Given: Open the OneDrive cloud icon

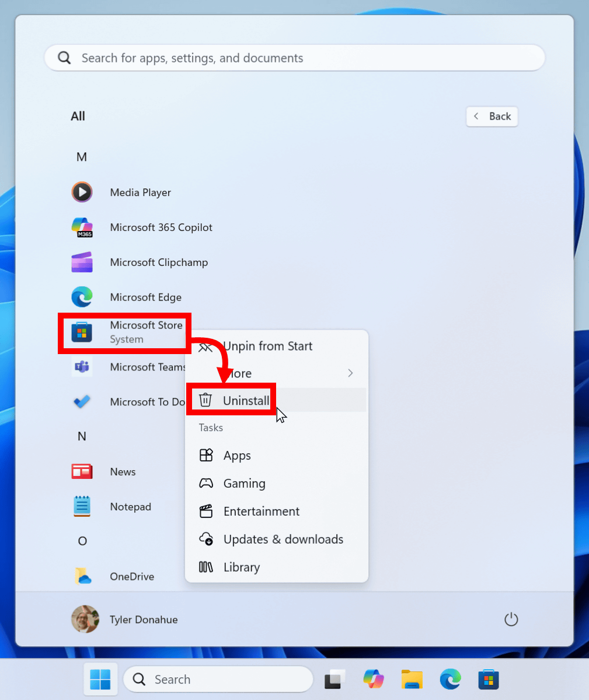Looking at the screenshot, I should pos(82,576).
